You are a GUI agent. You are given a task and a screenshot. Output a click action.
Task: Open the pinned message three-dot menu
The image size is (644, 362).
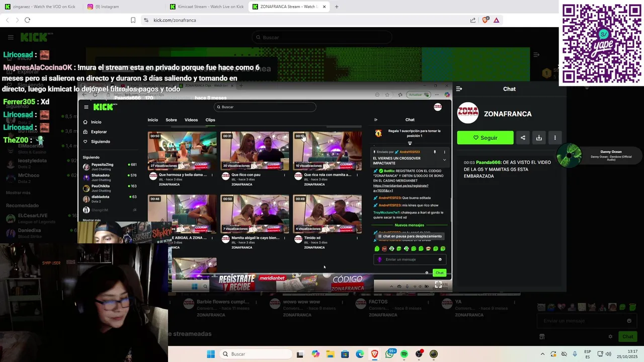tap(444, 152)
